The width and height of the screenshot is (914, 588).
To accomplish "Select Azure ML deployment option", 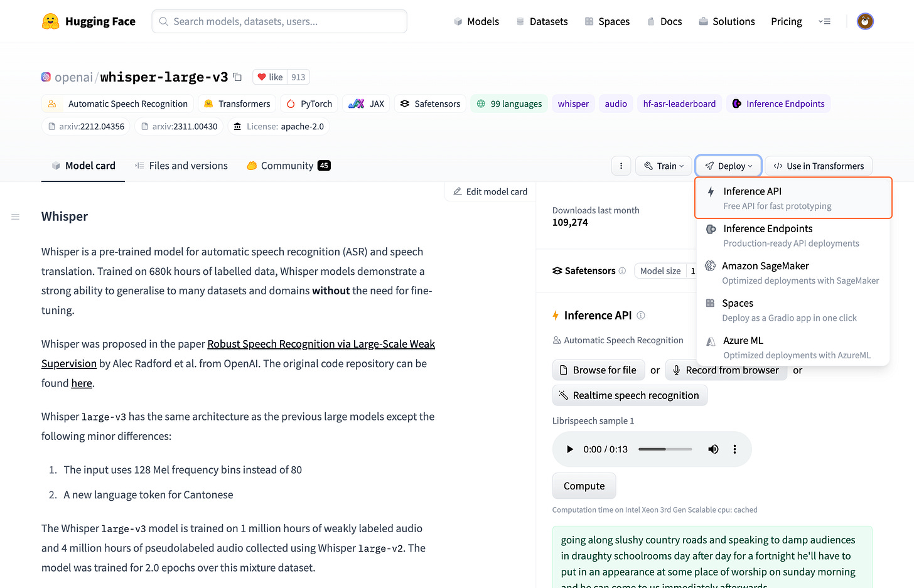I will point(793,347).
